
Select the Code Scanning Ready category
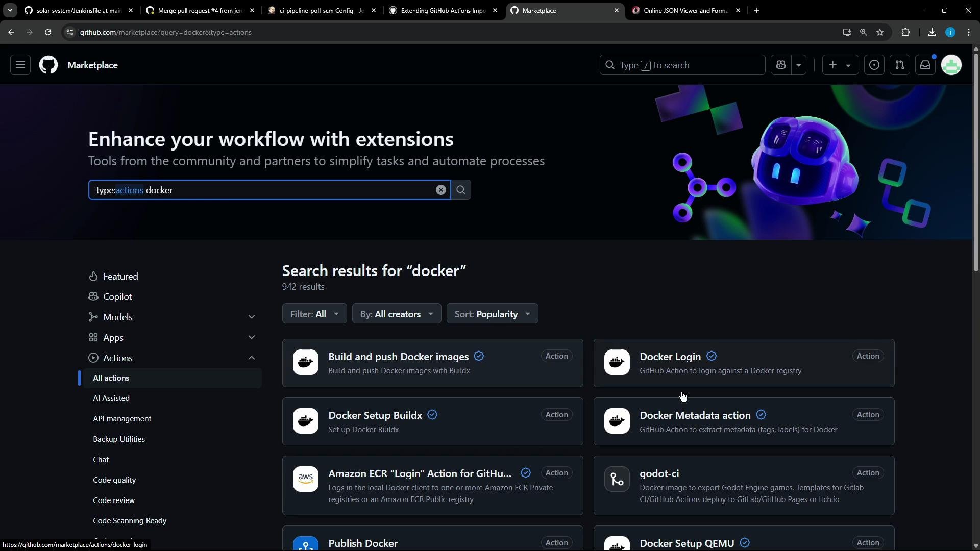pos(130,521)
